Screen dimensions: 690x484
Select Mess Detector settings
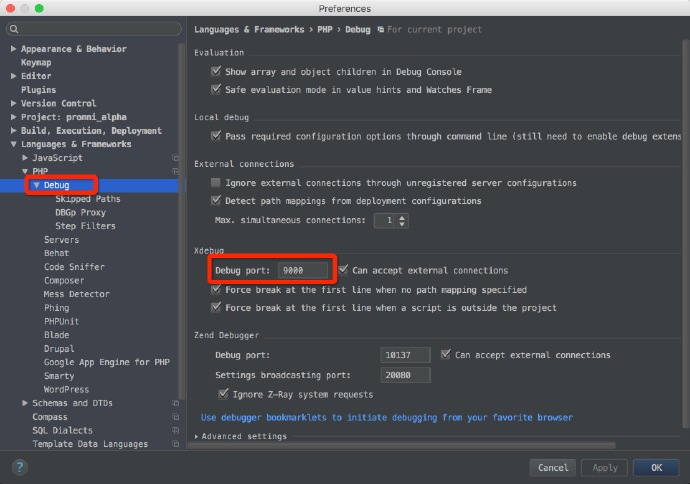(x=77, y=294)
